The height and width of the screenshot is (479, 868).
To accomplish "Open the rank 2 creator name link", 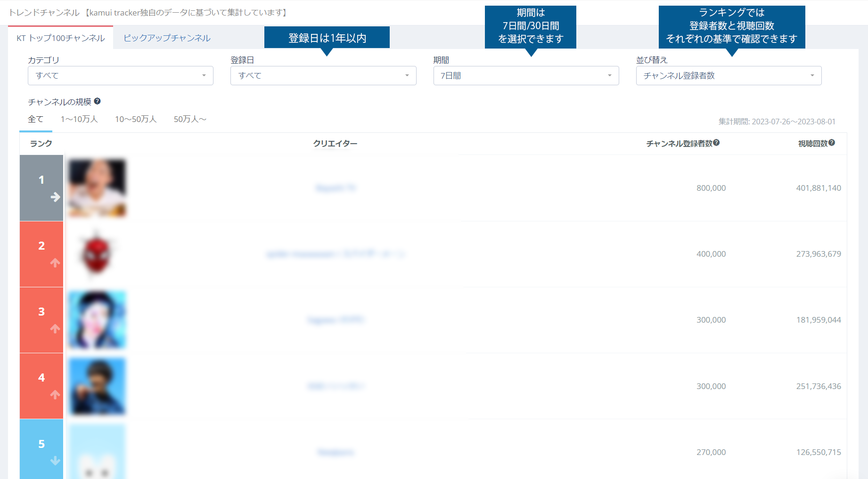I will coord(336,254).
